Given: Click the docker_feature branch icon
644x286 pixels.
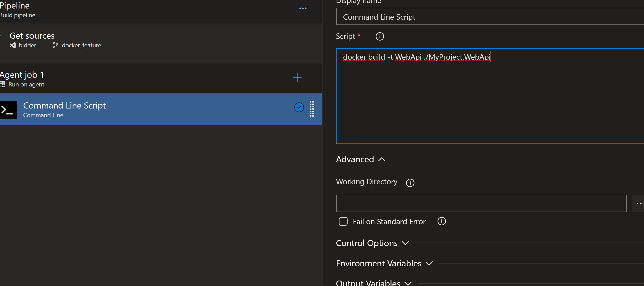Looking at the screenshot, I should (x=55, y=45).
